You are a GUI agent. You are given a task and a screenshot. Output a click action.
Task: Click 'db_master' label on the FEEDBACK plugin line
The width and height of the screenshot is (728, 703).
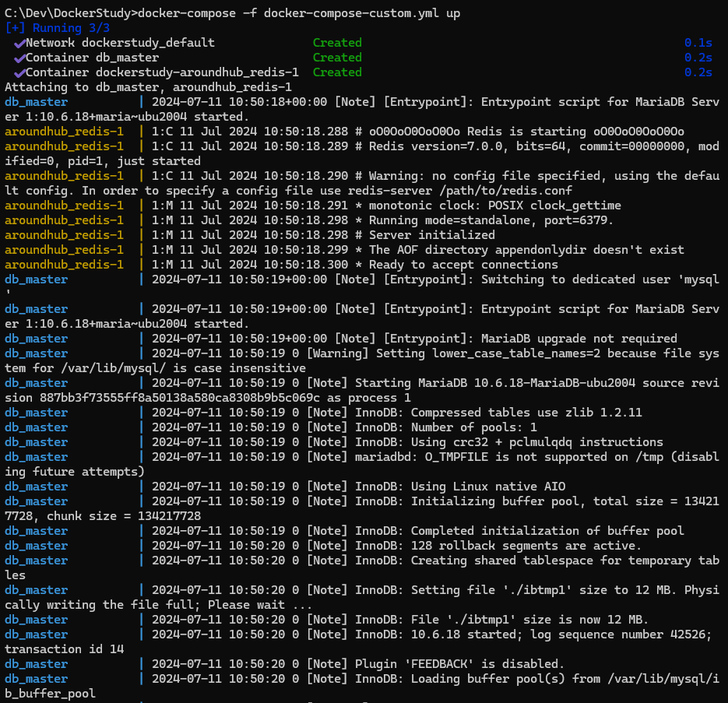point(37,664)
